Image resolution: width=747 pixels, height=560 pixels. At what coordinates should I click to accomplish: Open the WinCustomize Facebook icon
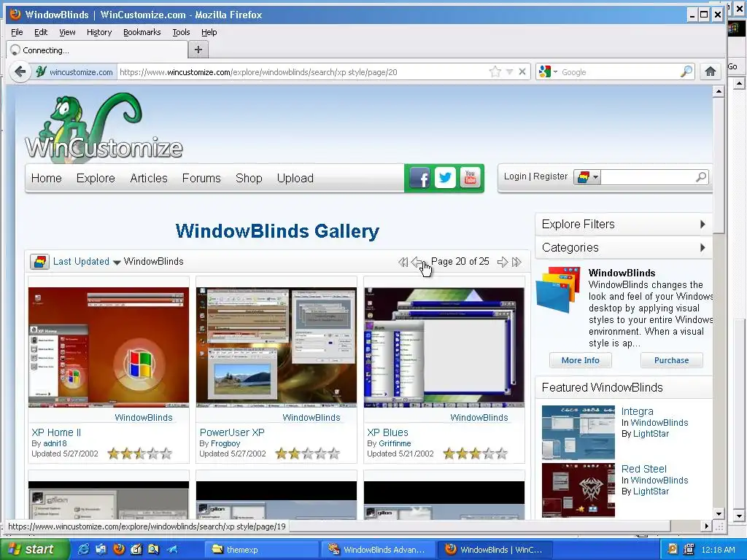coord(419,178)
